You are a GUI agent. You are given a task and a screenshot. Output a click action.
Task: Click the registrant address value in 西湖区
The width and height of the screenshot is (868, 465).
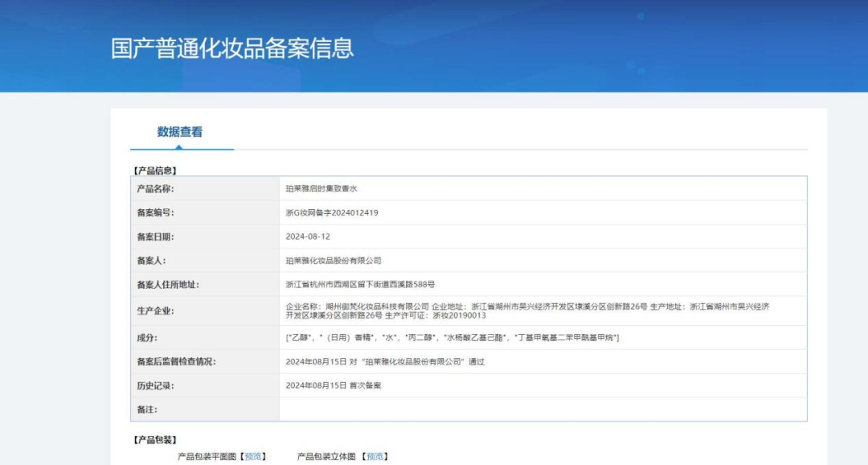tap(361, 284)
